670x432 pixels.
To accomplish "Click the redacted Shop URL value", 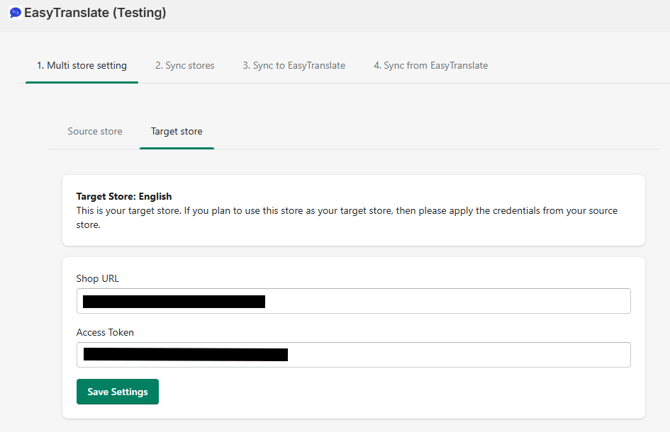I will (173, 301).
